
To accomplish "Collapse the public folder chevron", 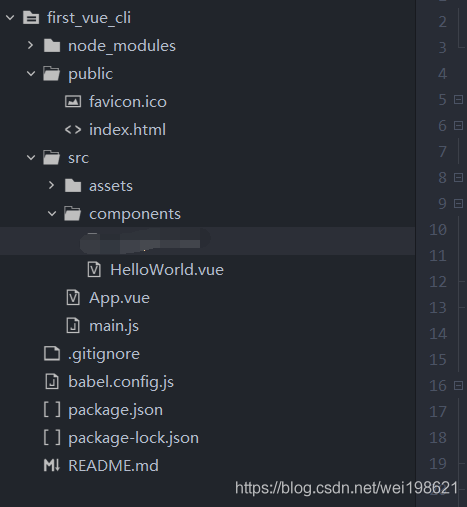I will point(31,73).
